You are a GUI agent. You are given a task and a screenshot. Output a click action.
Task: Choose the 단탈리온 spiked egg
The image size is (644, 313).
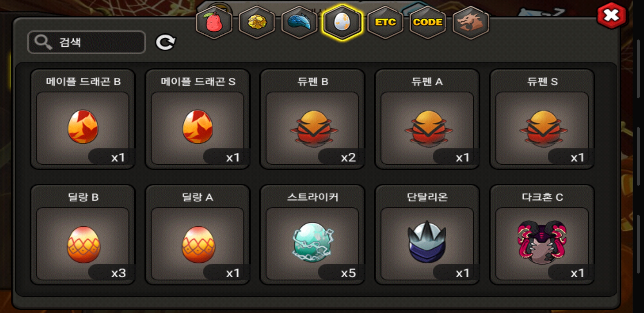click(x=427, y=235)
